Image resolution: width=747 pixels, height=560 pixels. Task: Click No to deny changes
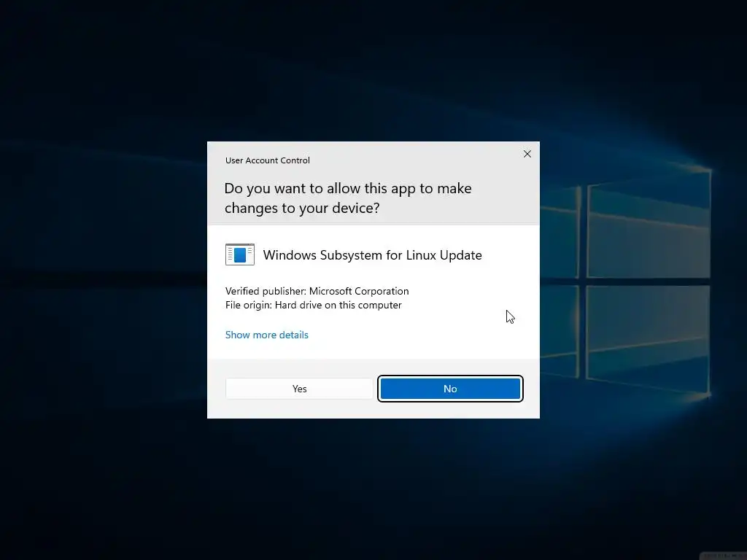pyautogui.click(x=450, y=389)
